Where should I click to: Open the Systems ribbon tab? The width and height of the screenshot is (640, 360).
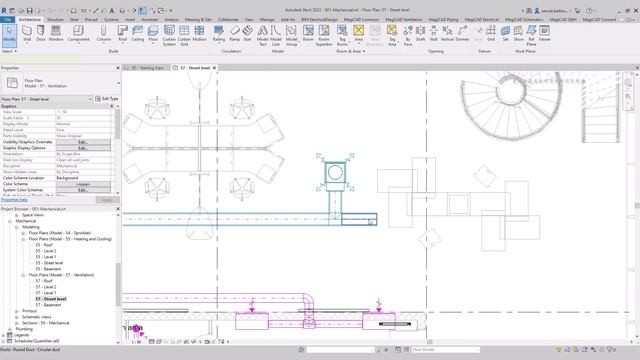[111, 19]
